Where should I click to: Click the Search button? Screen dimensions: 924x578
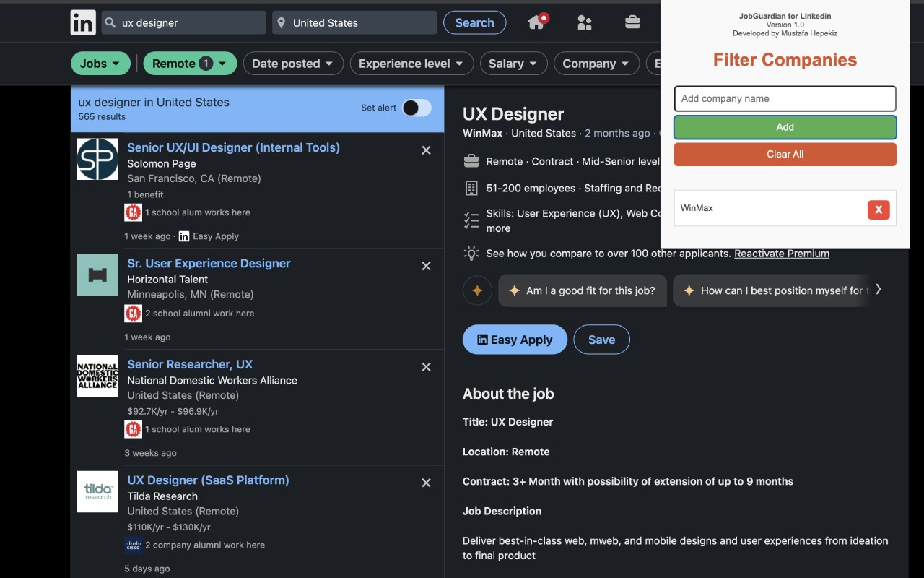(474, 22)
